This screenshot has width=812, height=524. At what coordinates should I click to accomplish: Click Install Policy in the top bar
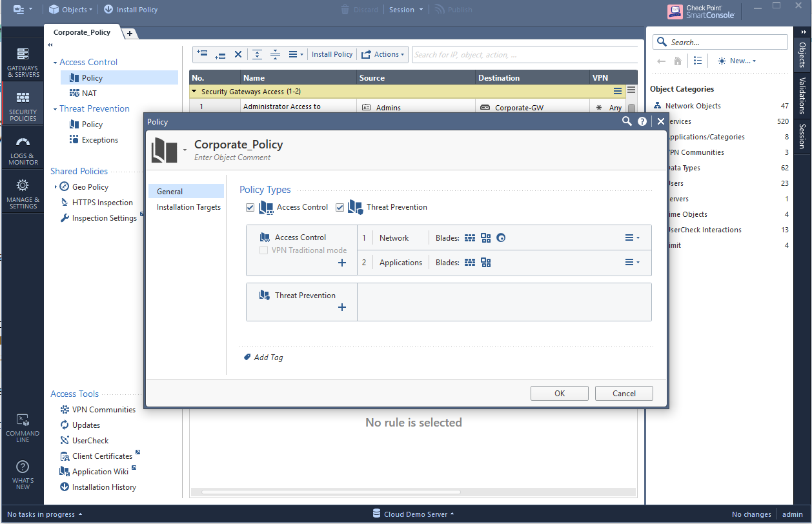pos(130,10)
